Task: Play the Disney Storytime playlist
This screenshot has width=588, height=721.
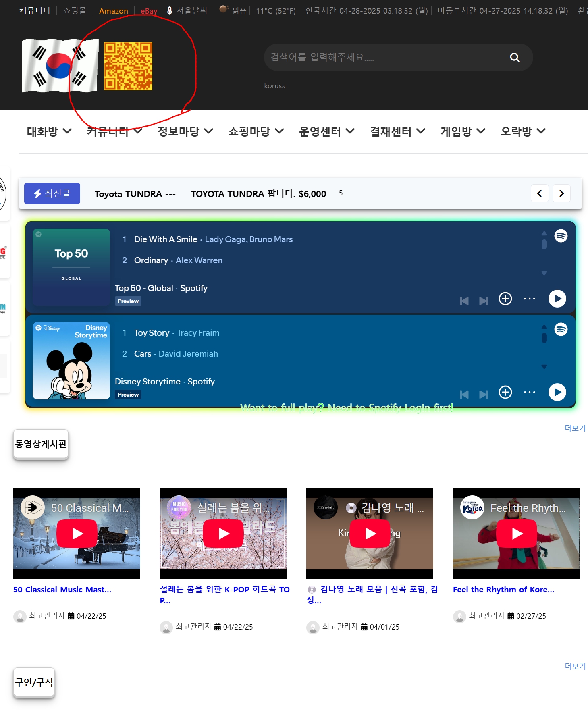Action: pyautogui.click(x=557, y=392)
